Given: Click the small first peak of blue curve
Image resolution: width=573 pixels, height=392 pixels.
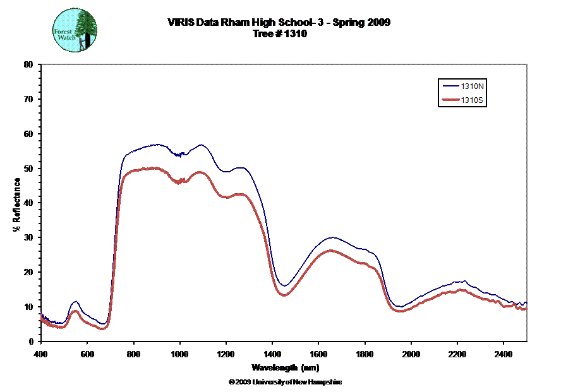Looking at the screenshot, I should click(x=75, y=301).
